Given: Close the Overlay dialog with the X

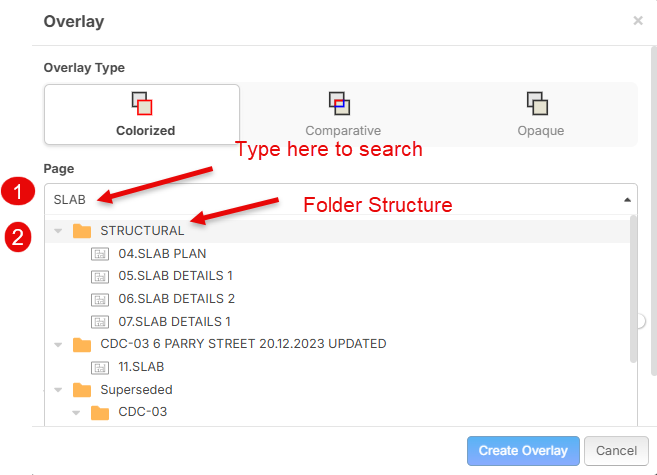Looking at the screenshot, I should coord(638,21).
